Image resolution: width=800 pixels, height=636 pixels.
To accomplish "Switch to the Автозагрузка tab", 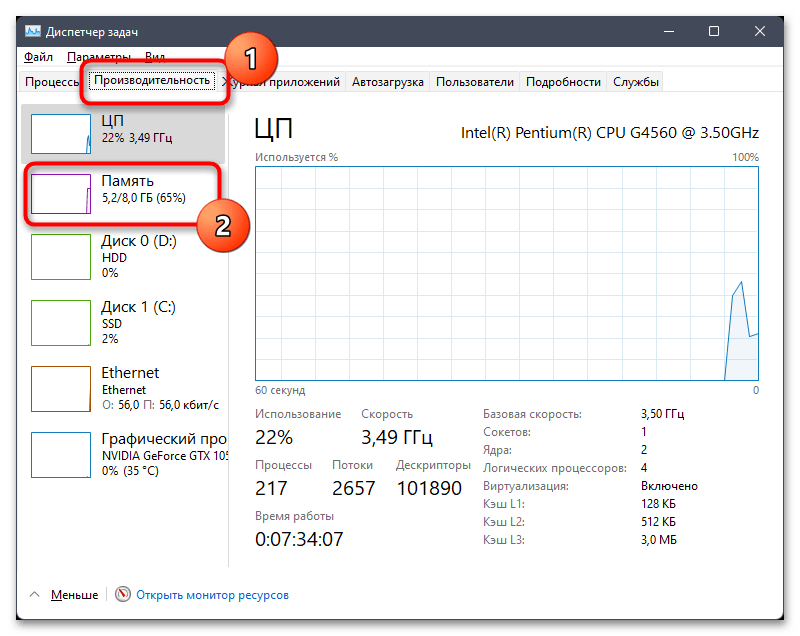I will coord(387,82).
